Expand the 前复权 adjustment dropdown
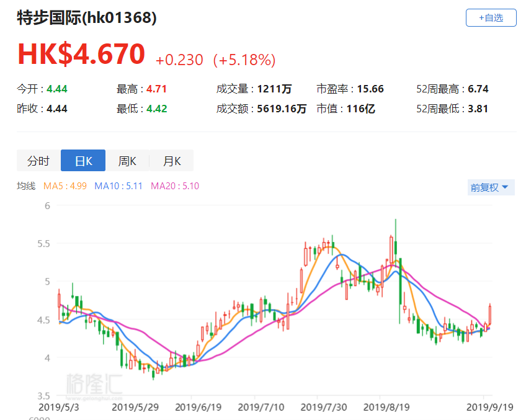Viewport: 526px width, 420px height. pos(491,187)
